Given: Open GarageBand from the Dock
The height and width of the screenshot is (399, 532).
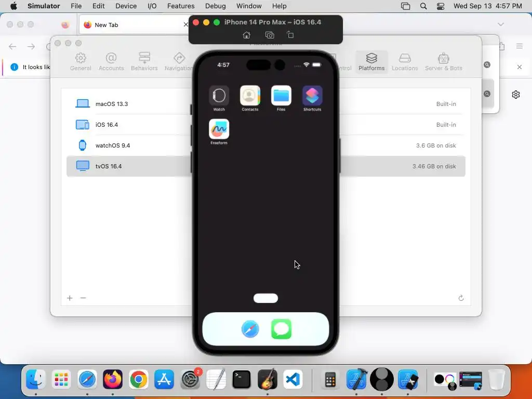Looking at the screenshot, I should tap(268, 379).
